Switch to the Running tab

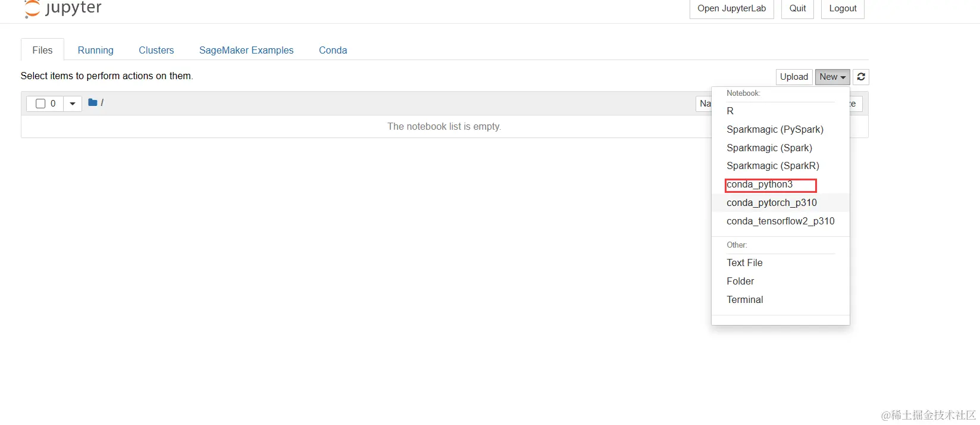tap(95, 50)
